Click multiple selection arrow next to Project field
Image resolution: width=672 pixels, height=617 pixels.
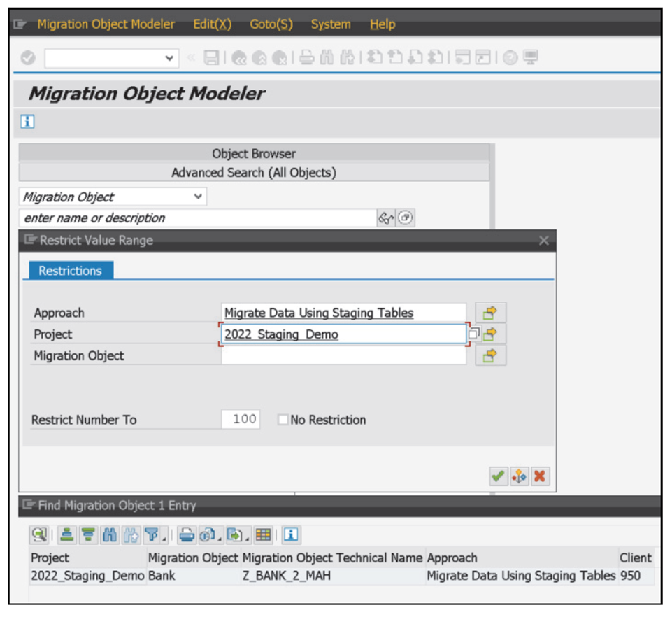(x=489, y=334)
